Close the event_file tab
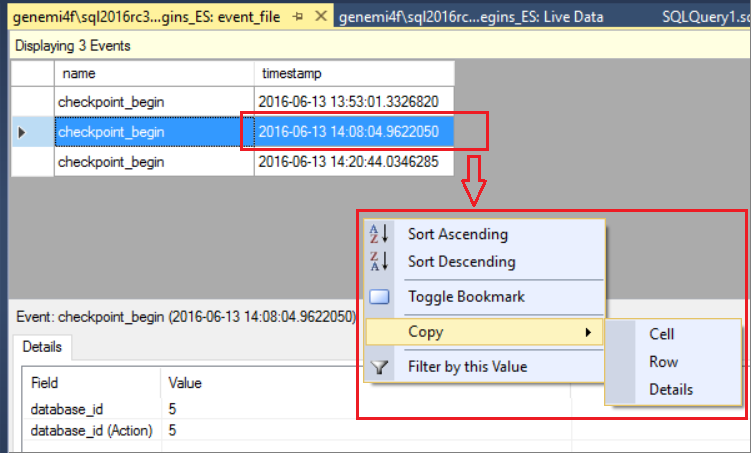Viewport: 751px width, 453px height. [321, 16]
